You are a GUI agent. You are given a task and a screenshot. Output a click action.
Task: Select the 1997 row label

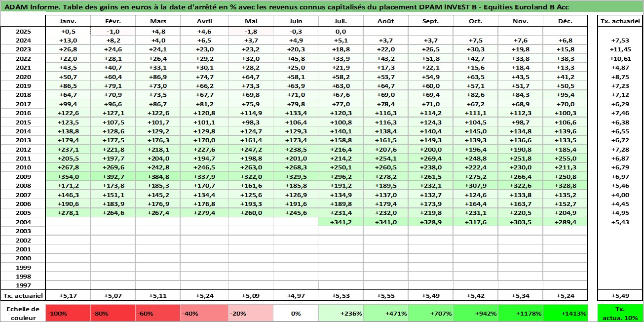[x=23, y=285]
